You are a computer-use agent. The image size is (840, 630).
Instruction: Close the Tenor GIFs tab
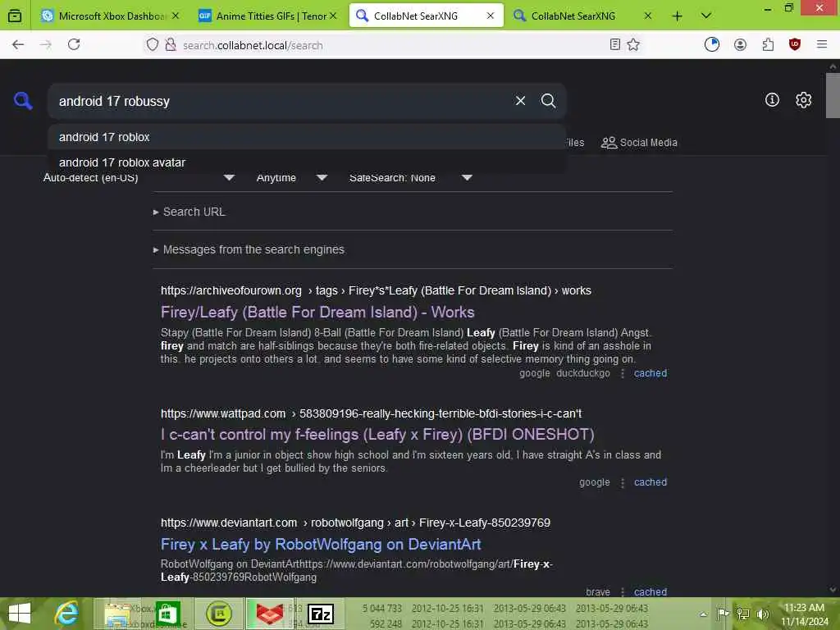(x=333, y=16)
